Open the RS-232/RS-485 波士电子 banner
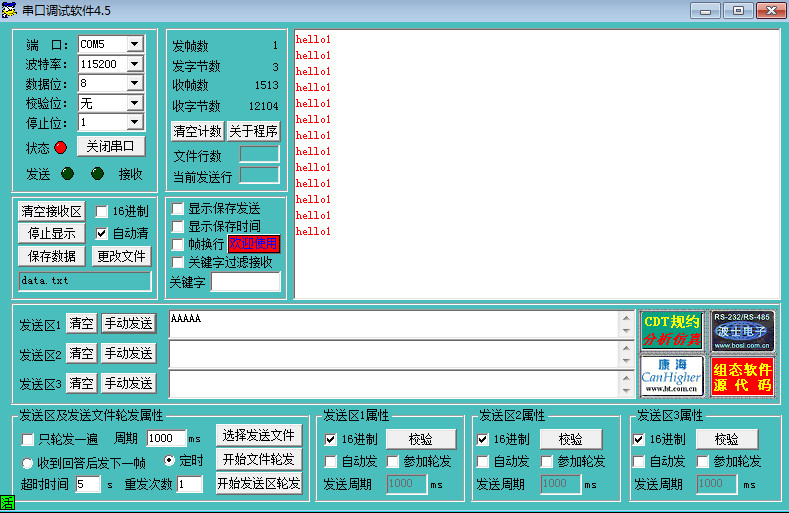Image resolution: width=789 pixels, height=513 pixels. tap(742, 331)
